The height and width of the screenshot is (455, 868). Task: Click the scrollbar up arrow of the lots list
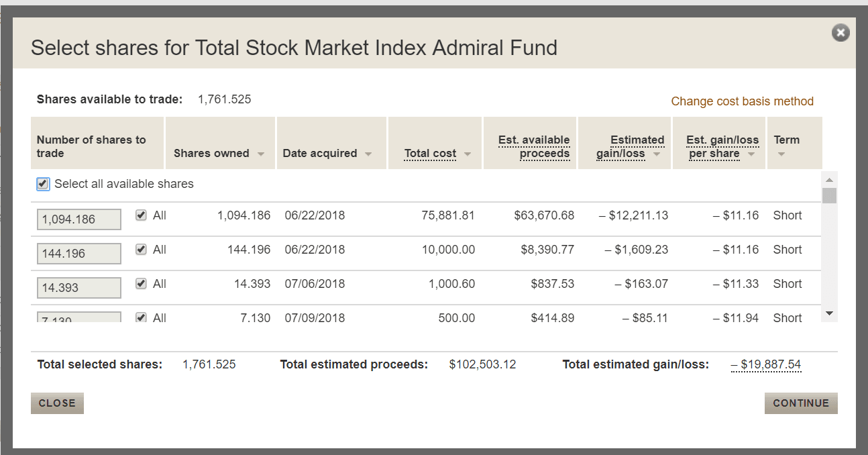click(830, 180)
